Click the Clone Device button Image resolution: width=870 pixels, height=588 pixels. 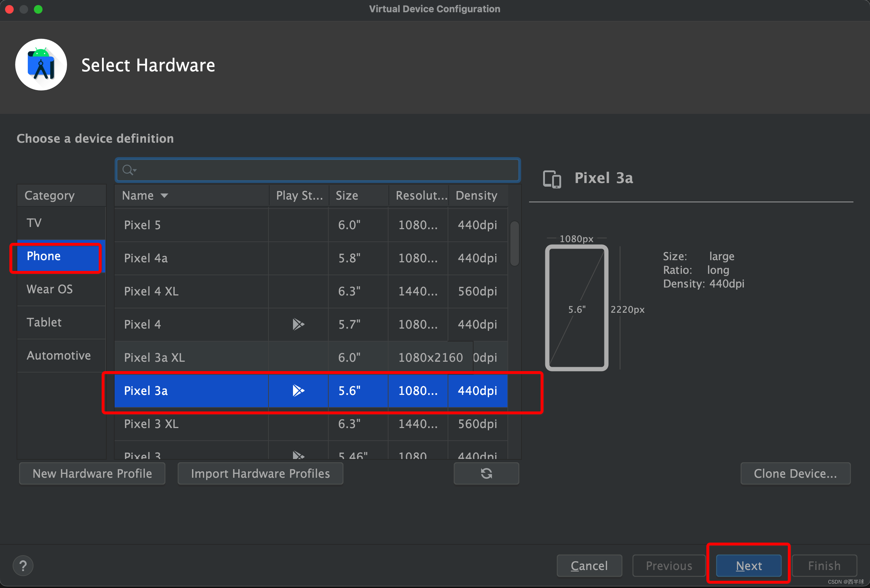tap(795, 473)
